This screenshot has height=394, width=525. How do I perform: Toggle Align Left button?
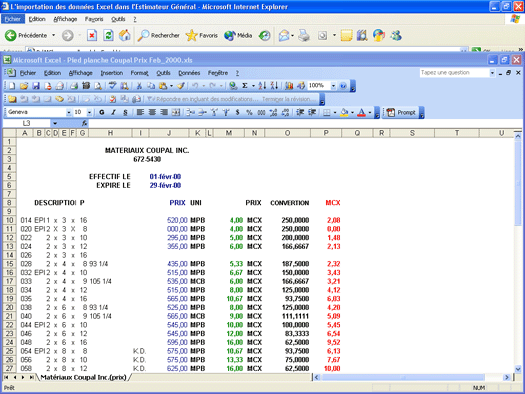point(140,112)
